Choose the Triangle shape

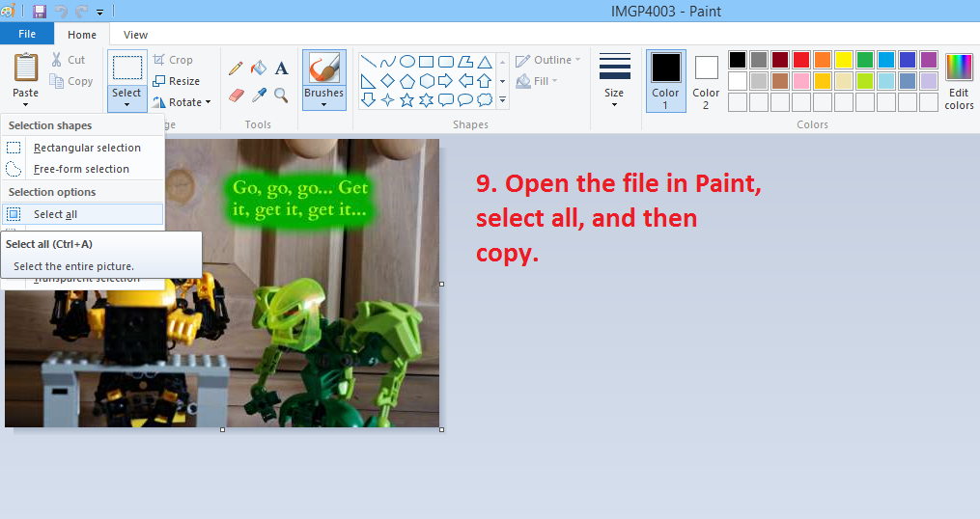(x=485, y=61)
